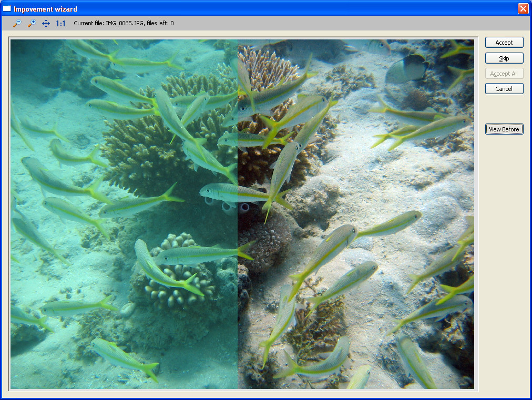
Task: Skip the current file
Action: click(504, 58)
